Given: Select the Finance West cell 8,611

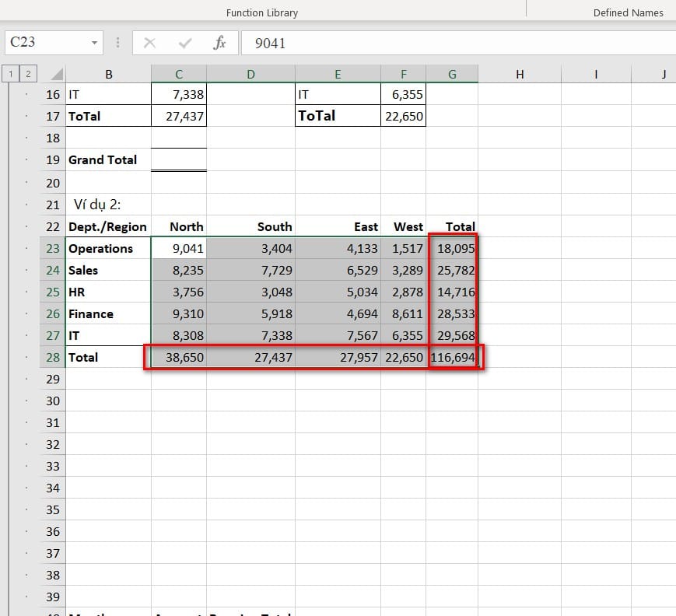Looking at the screenshot, I should pyautogui.click(x=404, y=313).
